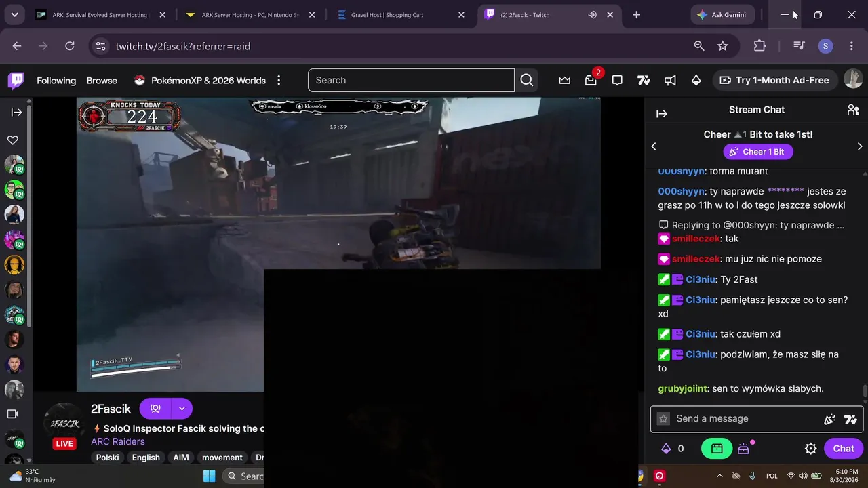Open the chat community users list icon
This screenshot has width=868, height=488.
point(853,110)
